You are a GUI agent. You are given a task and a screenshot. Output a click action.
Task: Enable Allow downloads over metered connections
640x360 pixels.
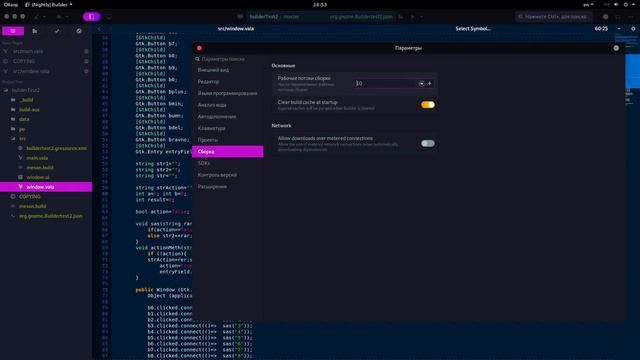[x=428, y=143]
